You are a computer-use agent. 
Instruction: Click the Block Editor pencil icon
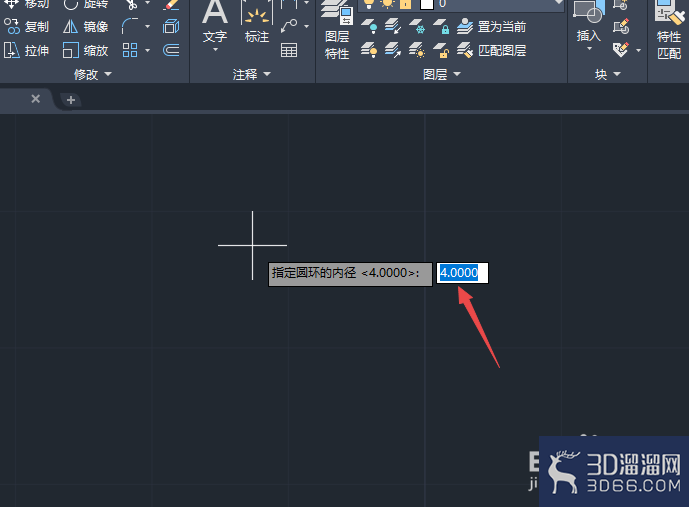click(x=621, y=26)
